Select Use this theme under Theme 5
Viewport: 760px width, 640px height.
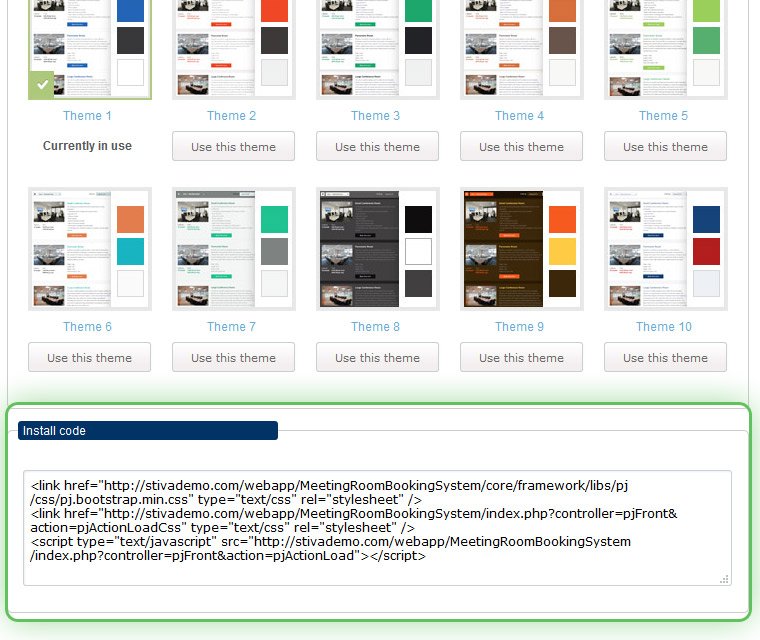click(665, 146)
